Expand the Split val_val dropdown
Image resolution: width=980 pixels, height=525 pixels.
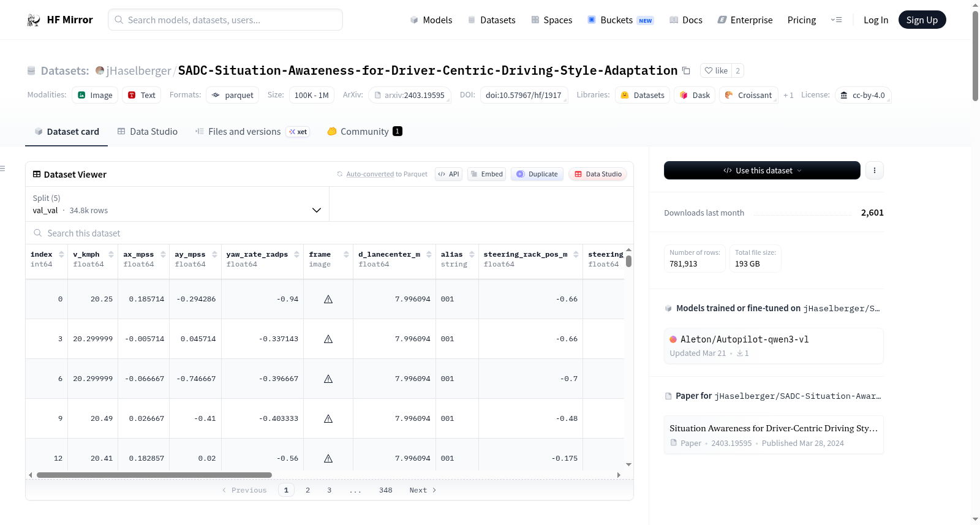point(178,204)
